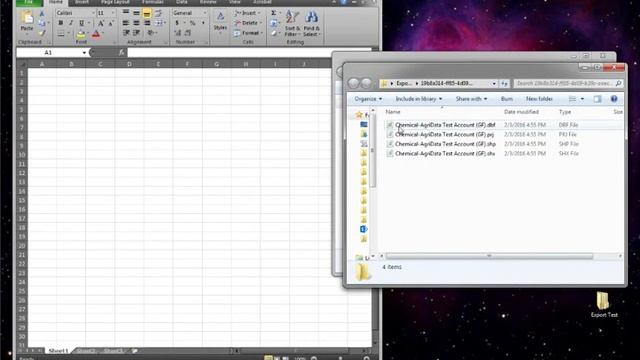This screenshot has height=360, width=640.
Task: Apply Italic formatting in Excel
Action: pos(71,23)
